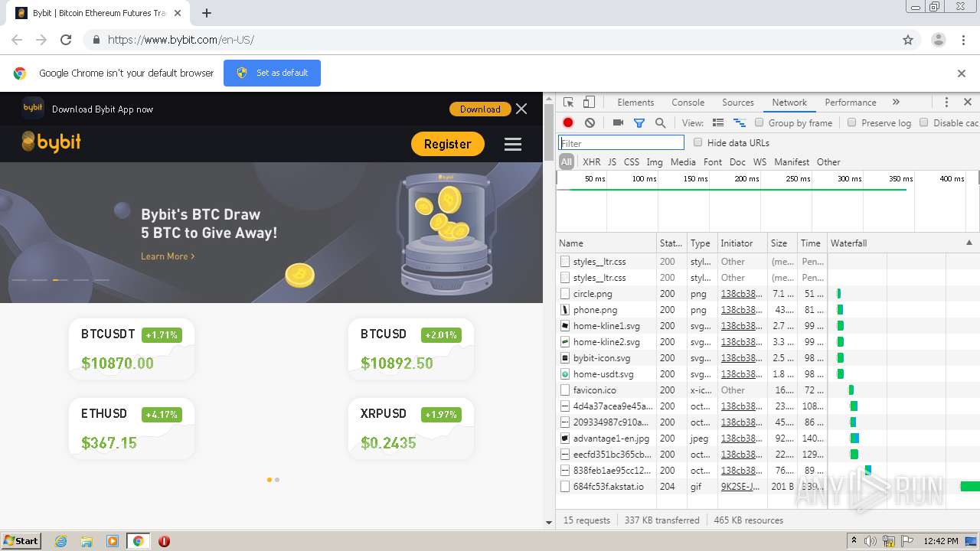Sort by the Waterfall column arrow

point(969,243)
